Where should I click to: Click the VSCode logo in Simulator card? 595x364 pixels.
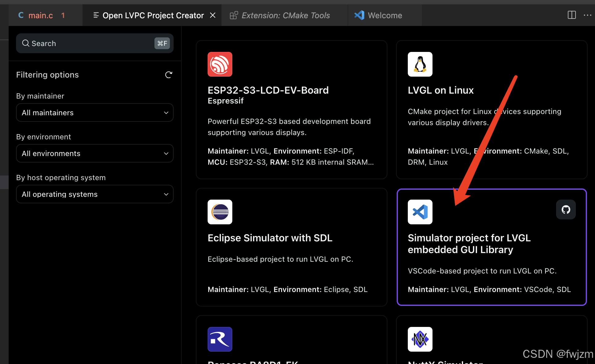click(x=420, y=212)
